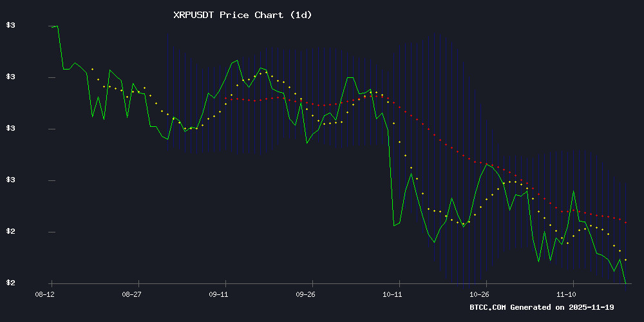
Task: Click the upper $2 y-axis label
Action: pyautogui.click(x=10, y=232)
